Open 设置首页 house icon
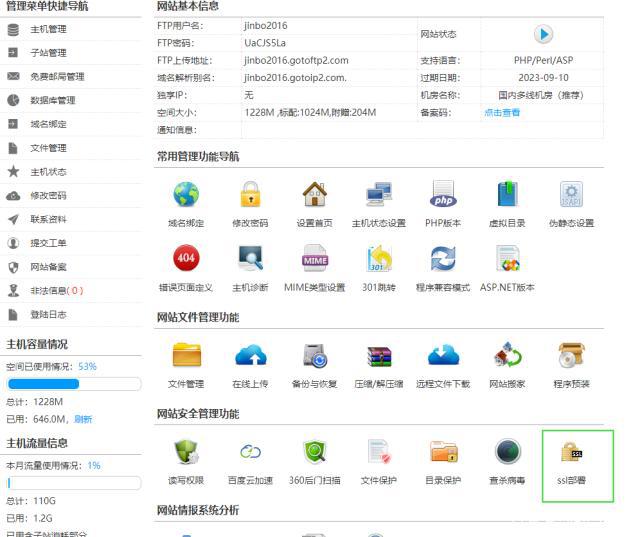640x537 pixels. click(314, 194)
